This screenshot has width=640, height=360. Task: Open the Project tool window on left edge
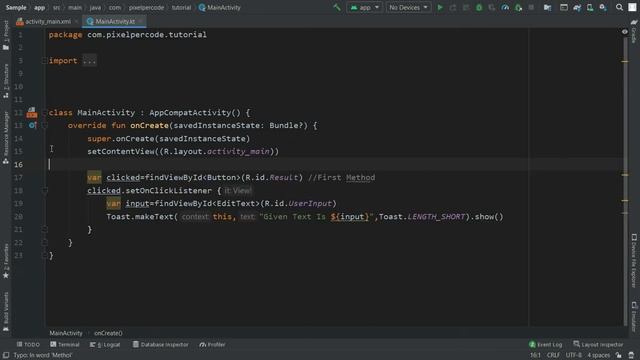tap(6, 36)
